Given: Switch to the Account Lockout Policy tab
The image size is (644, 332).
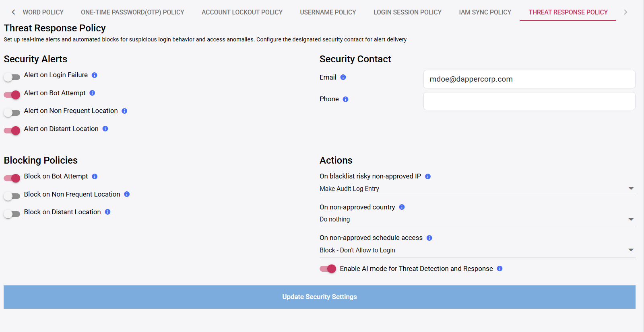Looking at the screenshot, I should [242, 12].
